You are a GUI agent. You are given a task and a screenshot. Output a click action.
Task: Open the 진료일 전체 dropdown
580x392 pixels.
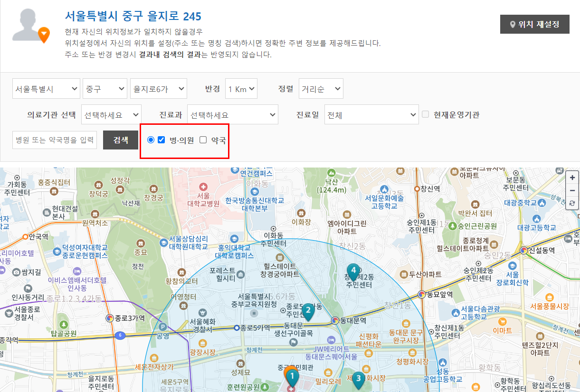(x=371, y=115)
